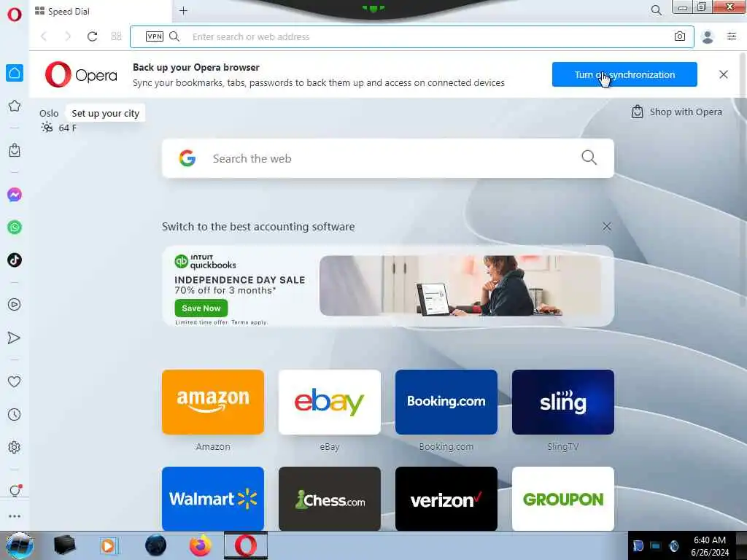Open Pinboards heart icon in sidebar

(15, 381)
